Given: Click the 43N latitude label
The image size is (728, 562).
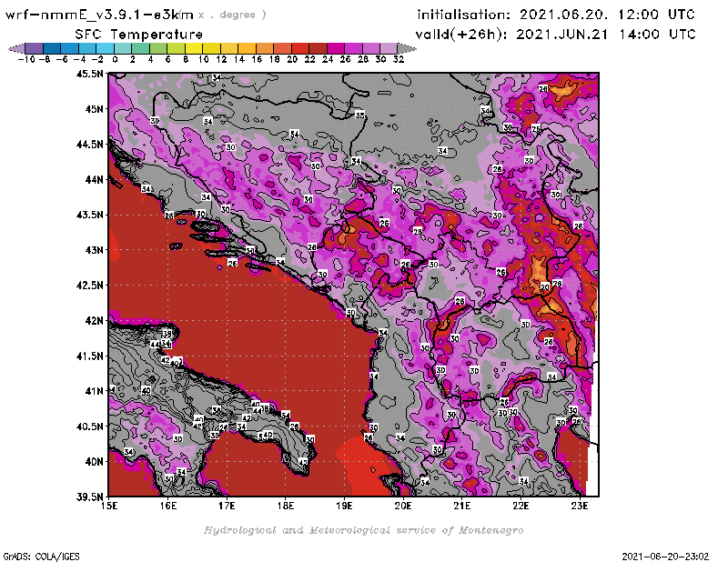Looking at the screenshot, I should click(x=94, y=250).
